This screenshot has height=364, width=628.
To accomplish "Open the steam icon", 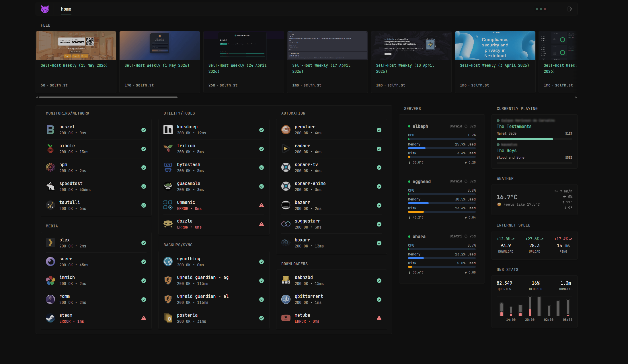I will tap(50, 318).
